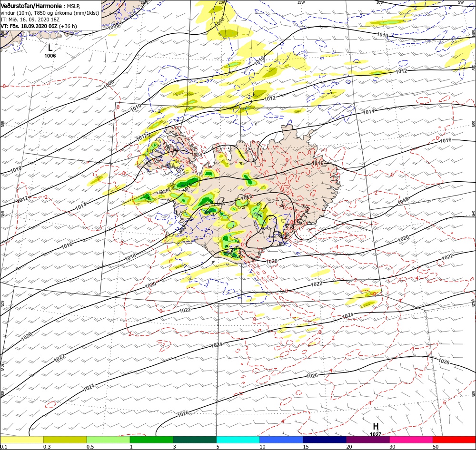The width and height of the screenshot is (476, 450).
Task: Click the high pressure 'H' marker
Action: tap(376, 426)
